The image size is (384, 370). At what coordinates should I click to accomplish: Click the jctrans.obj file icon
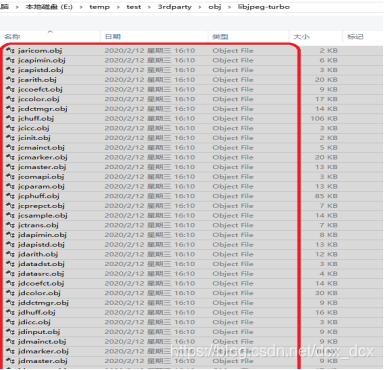(x=10, y=225)
